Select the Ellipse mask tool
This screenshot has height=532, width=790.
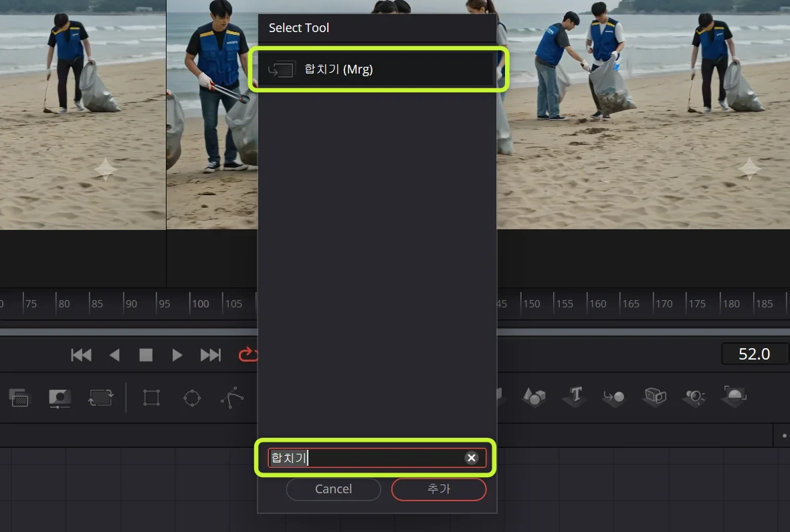click(192, 398)
